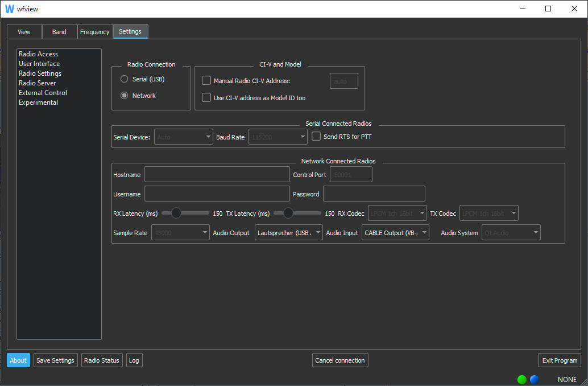The image size is (588, 386).
Task: Expand the Audio Input CABLE Output dropdown
Action: pyautogui.click(x=395, y=233)
